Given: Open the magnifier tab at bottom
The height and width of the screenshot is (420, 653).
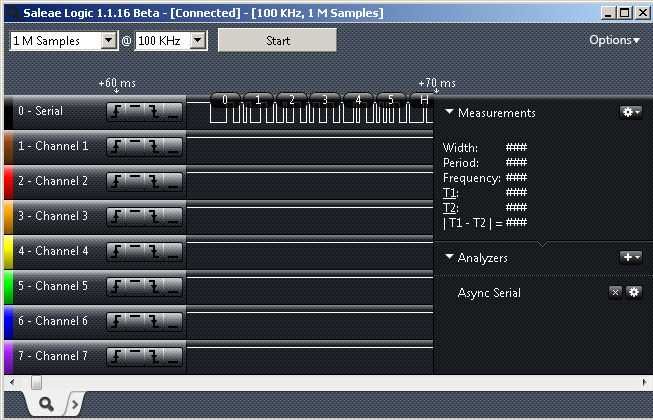Looking at the screenshot, I should pyautogui.click(x=46, y=403).
